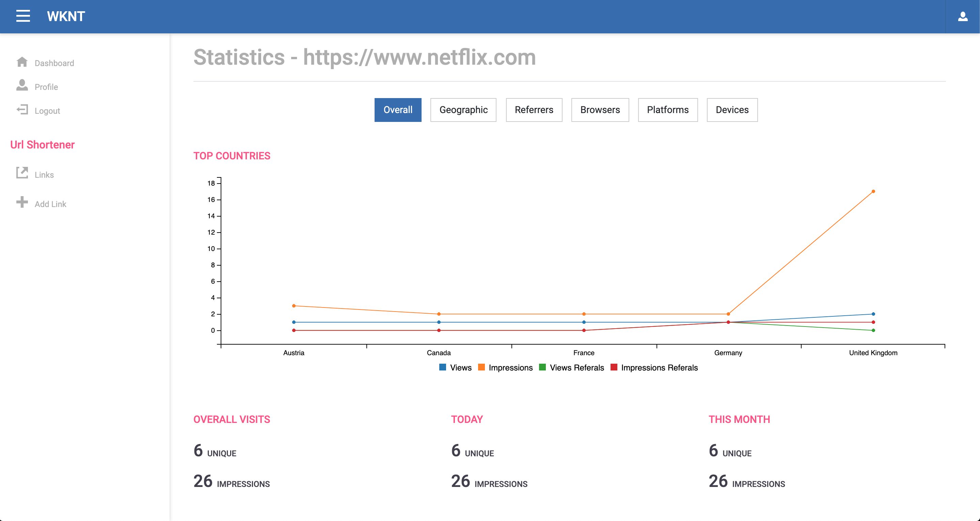
Task: Click the United Kingdom impressions data point
Action: point(873,191)
